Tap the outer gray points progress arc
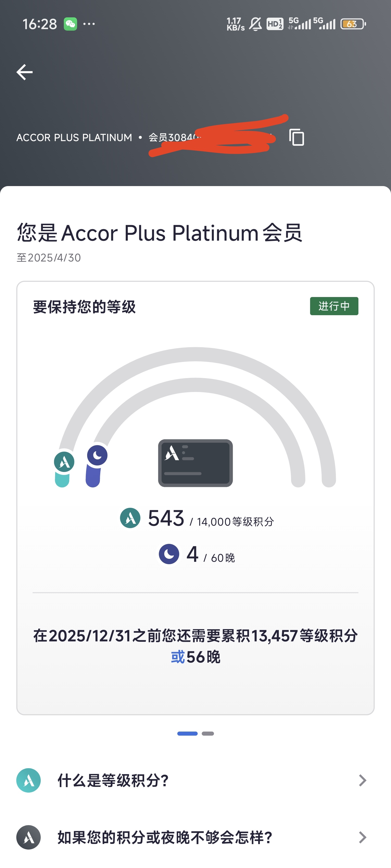Image resolution: width=391 pixels, height=868 pixels. (x=195, y=355)
